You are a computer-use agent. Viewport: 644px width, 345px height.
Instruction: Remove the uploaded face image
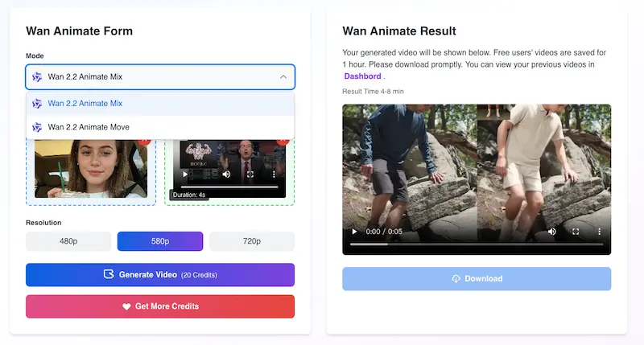(x=145, y=142)
